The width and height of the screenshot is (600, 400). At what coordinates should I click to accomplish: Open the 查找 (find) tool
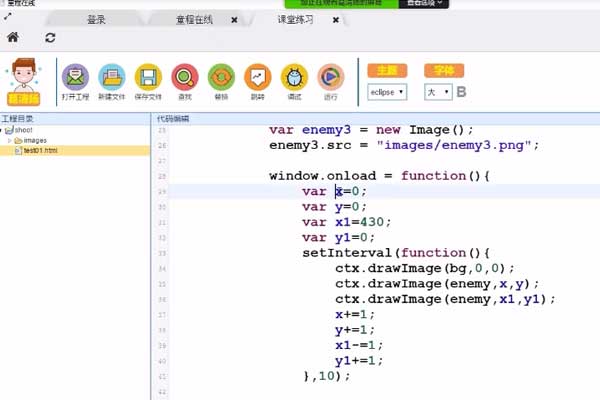coord(185,78)
